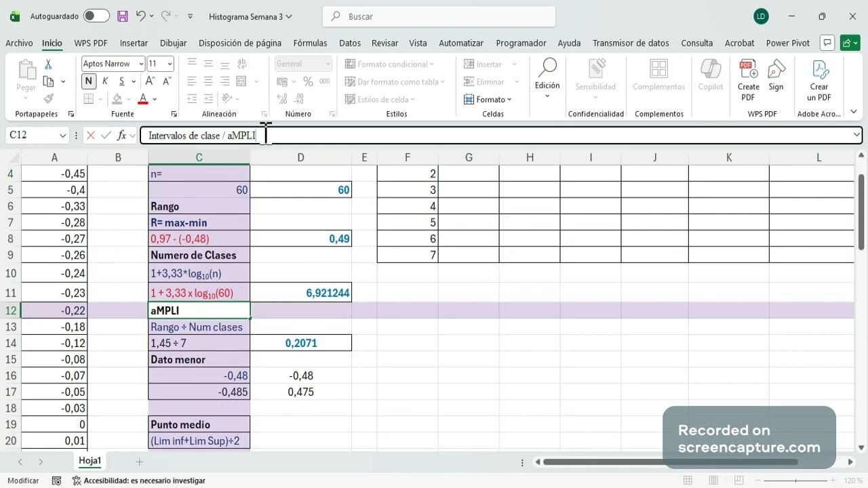Click the Undo arrow icon

coord(140,16)
